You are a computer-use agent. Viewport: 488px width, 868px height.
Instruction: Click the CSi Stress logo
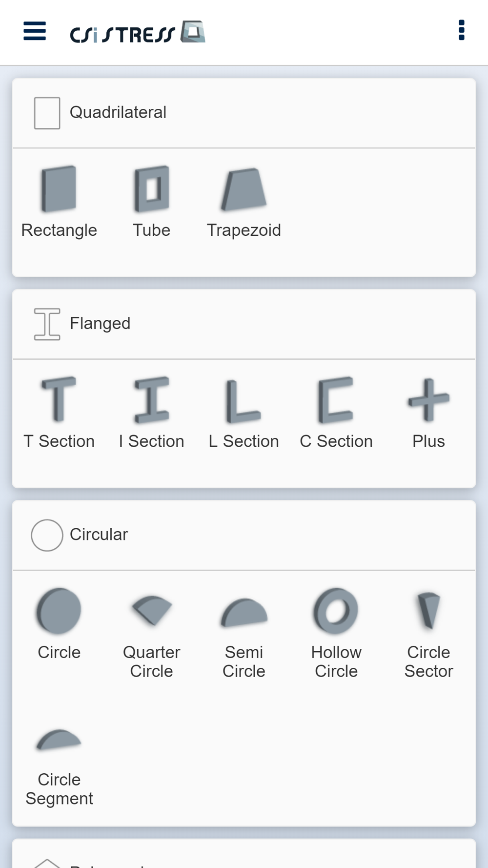tap(138, 32)
